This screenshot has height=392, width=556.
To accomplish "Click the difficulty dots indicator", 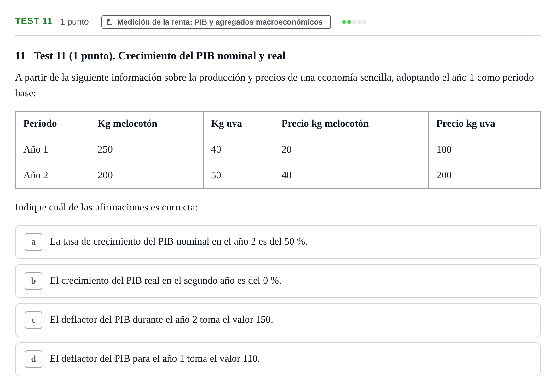I will click(354, 22).
